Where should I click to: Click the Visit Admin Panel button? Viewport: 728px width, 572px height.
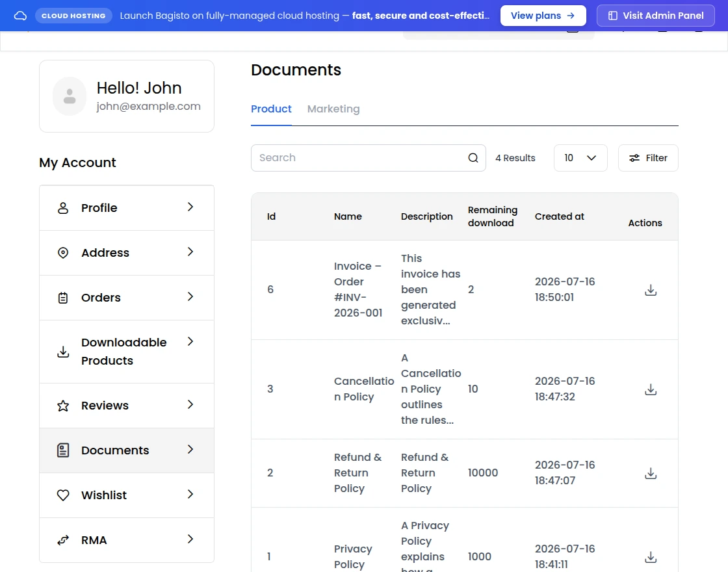coord(656,16)
